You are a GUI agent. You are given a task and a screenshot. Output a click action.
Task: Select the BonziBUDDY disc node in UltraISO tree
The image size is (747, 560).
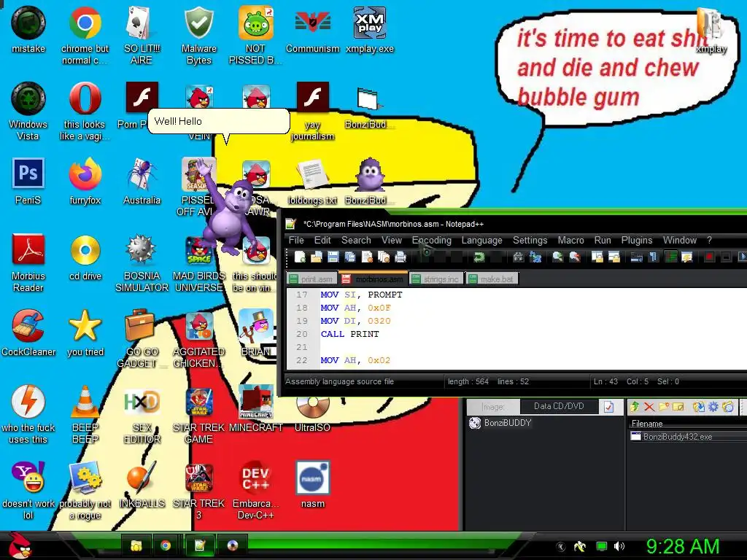500,423
